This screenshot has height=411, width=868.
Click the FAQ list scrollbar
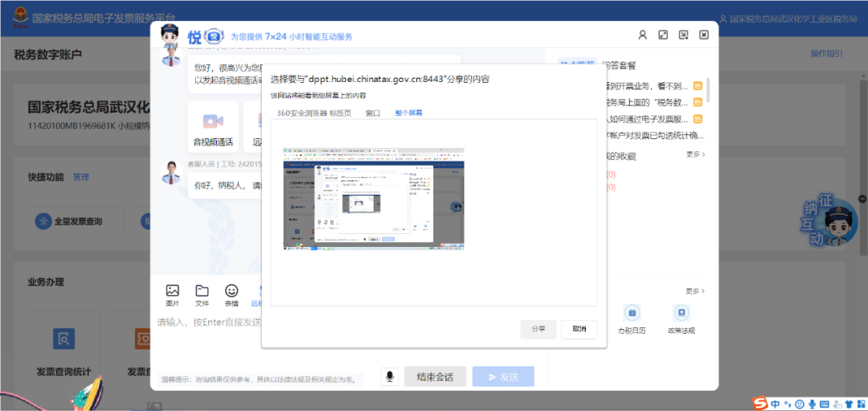pyautogui.click(x=708, y=90)
